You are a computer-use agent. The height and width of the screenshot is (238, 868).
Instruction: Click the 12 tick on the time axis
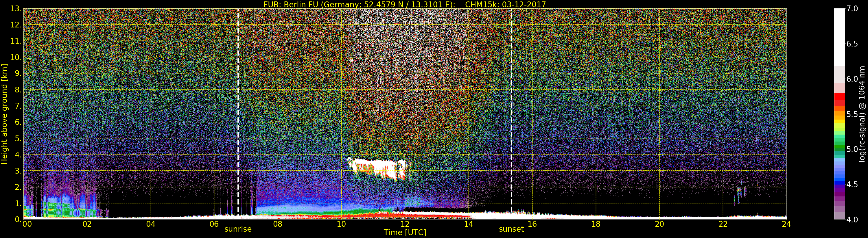[405, 224]
